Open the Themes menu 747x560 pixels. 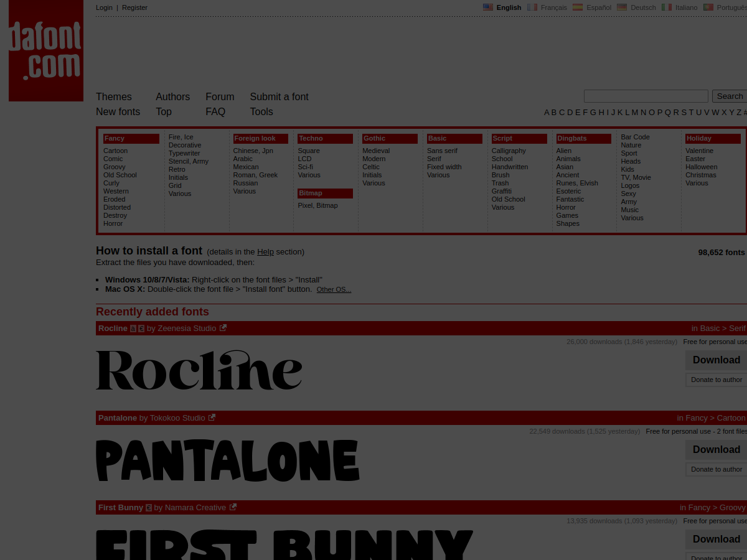coord(114,96)
